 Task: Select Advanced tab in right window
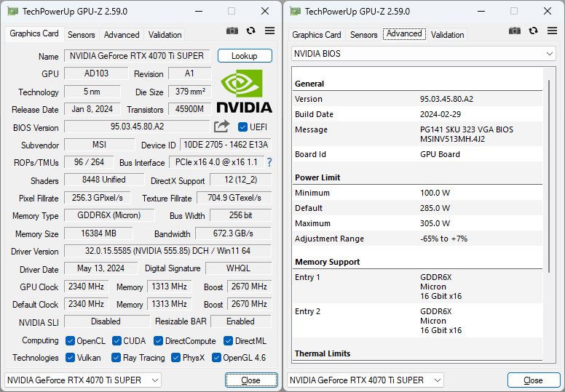pos(404,34)
